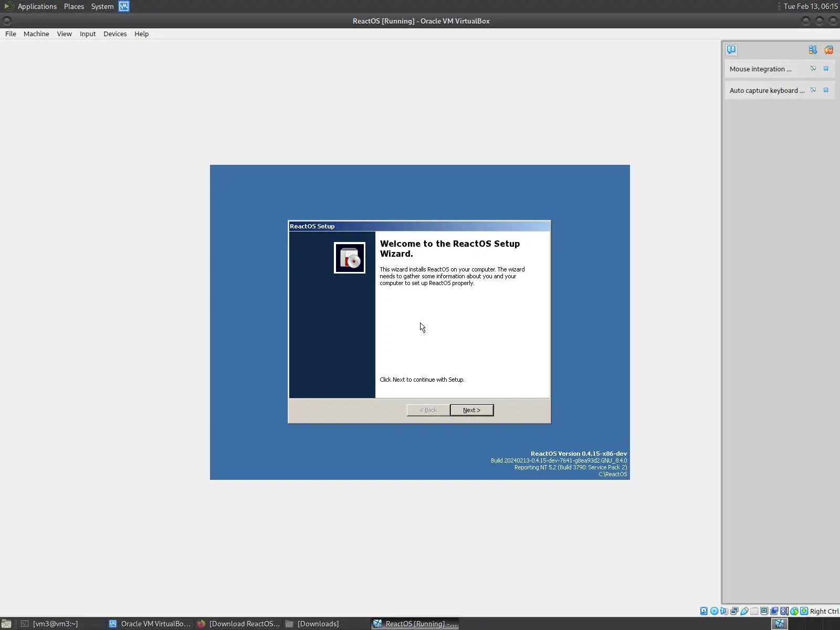Viewport: 840px width, 630px height.
Task: Open the System menu in top panel
Action: [x=102, y=6]
